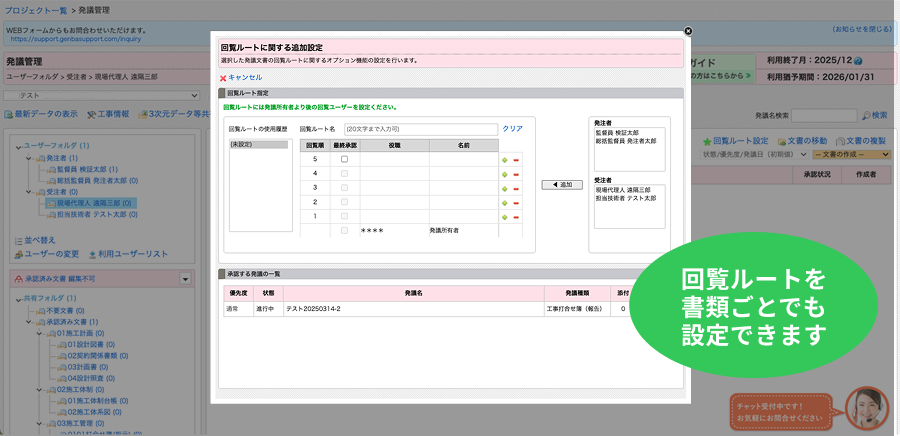Click the クリア link
The height and width of the screenshot is (436, 900).
click(512, 129)
